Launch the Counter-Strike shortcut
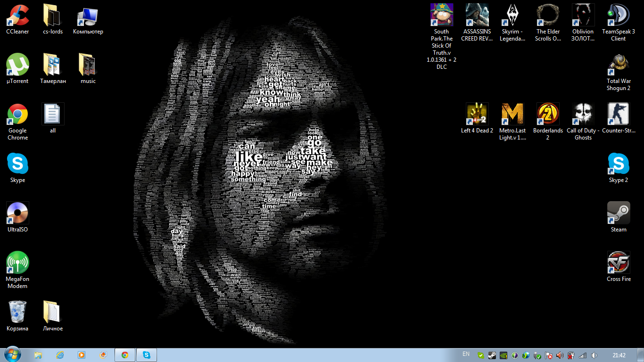This screenshot has height=362, width=644. click(x=619, y=119)
